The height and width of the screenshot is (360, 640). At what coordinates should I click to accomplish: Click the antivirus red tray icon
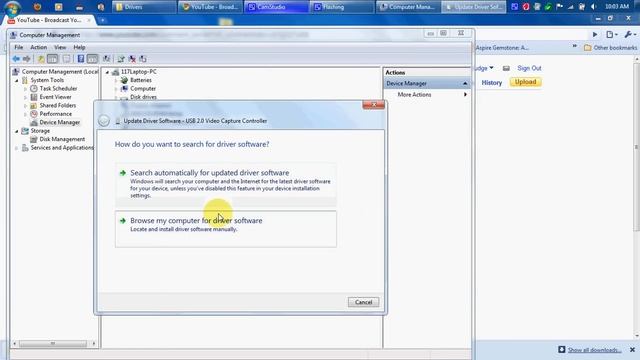pos(526,7)
